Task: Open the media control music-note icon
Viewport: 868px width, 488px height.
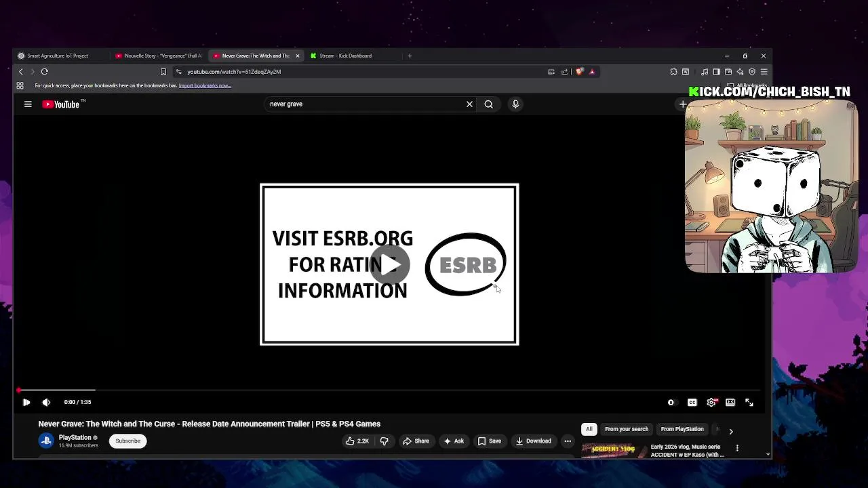Action: point(705,72)
